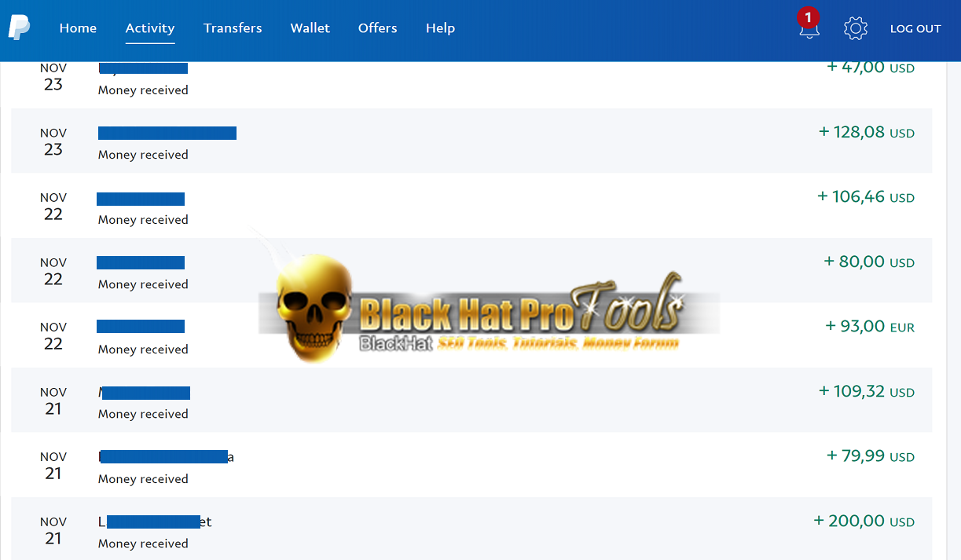Viewport: 961px width, 560px height.
Task: Select the Activity tab
Action: 150,27
